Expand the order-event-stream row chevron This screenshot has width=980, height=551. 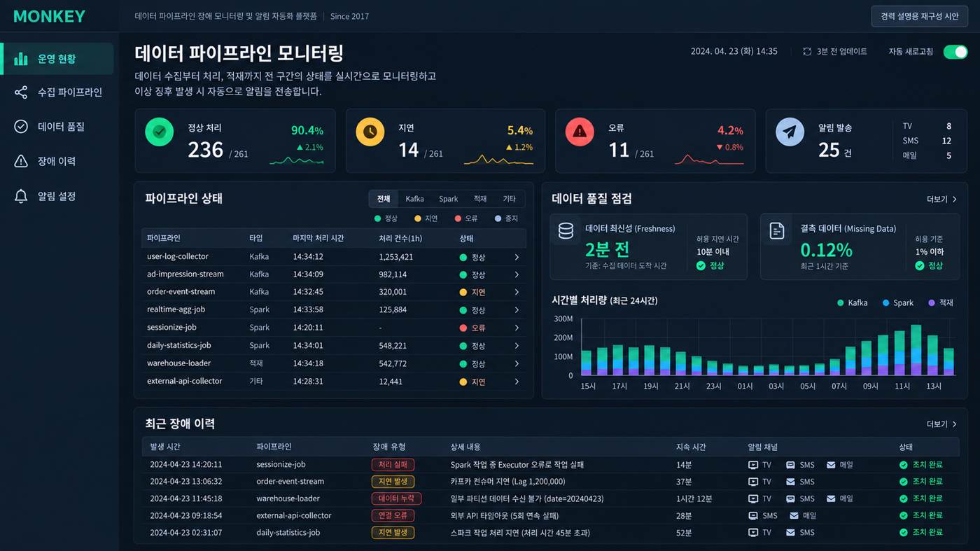tap(517, 292)
